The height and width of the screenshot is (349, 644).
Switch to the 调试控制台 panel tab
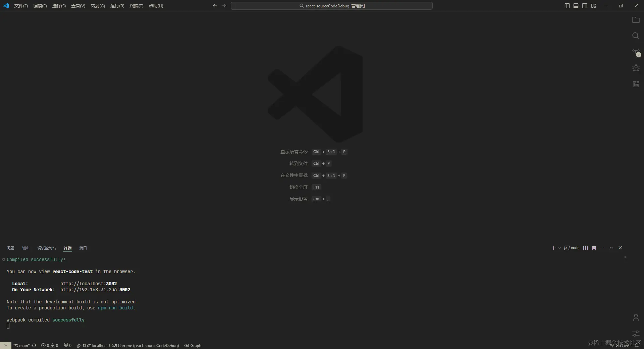(x=47, y=248)
